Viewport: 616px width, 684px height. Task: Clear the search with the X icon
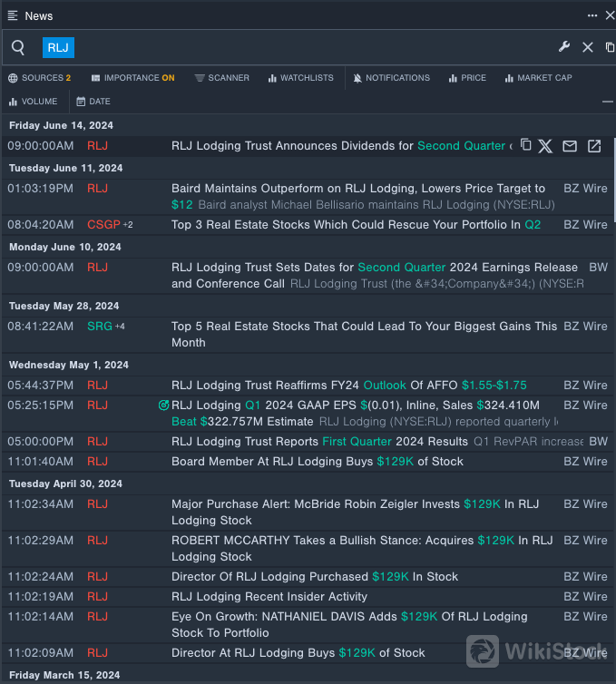[588, 47]
